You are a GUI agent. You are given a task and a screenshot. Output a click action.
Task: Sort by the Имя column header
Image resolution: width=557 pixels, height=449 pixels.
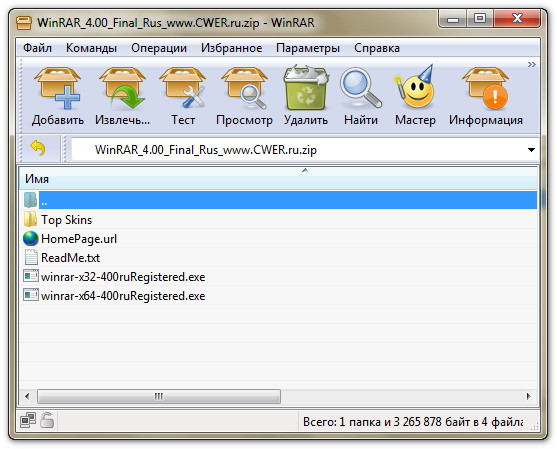click(278, 179)
